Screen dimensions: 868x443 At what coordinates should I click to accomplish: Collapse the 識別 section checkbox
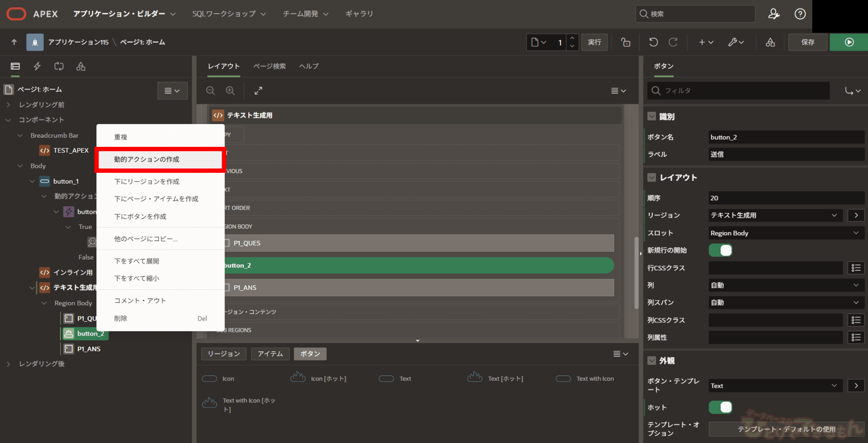pos(651,117)
